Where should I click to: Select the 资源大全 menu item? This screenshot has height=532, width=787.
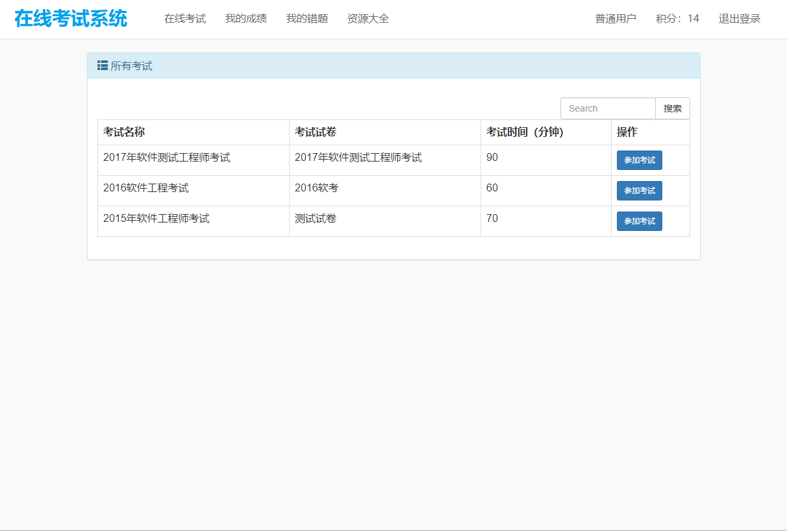pyautogui.click(x=368, y=19)
